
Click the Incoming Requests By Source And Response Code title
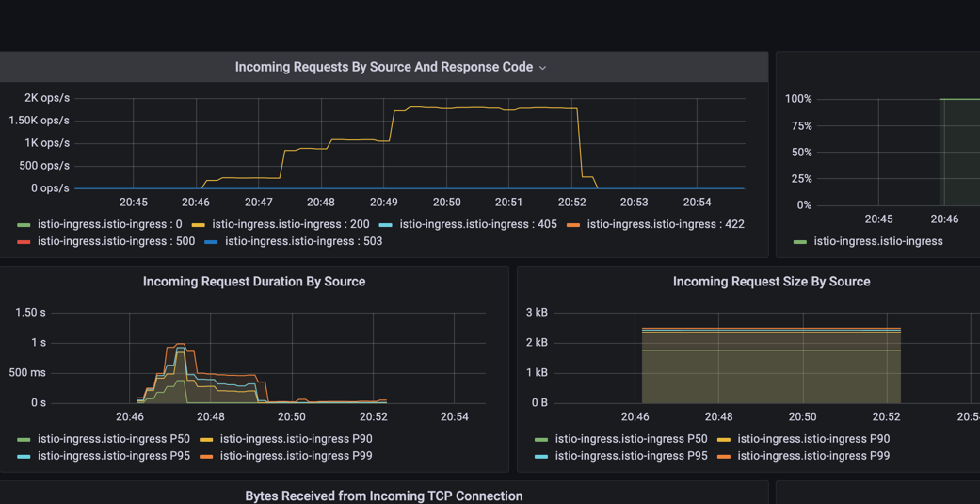(x=384, y=67)
